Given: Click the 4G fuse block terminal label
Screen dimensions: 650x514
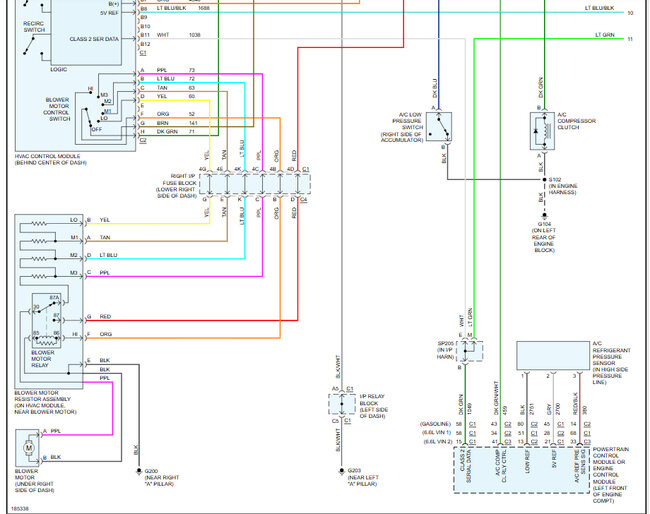Looking at the screenshot, I should point(203,169).
